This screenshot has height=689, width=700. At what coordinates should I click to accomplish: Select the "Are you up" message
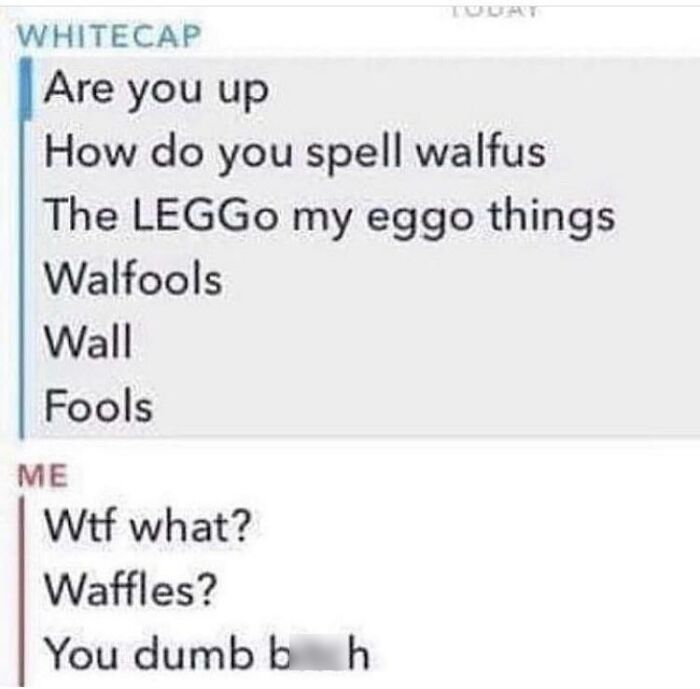[x=156, y=91]
